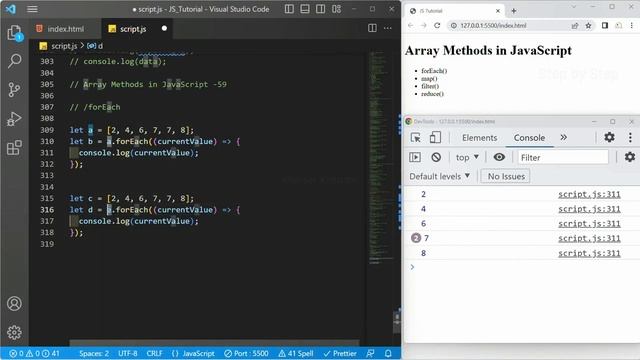Click errors and warnings status item

click(34, 353)
